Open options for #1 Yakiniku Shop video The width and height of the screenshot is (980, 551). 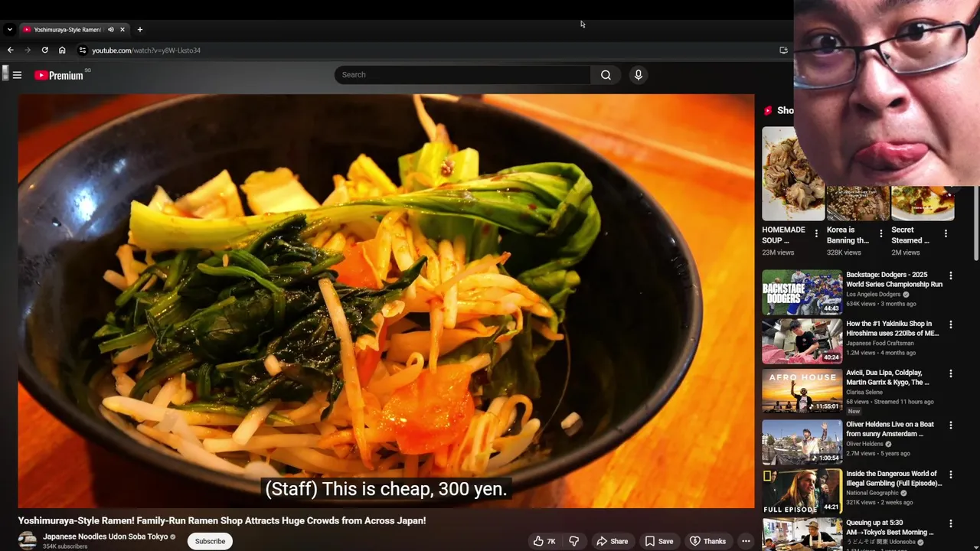pyautogui.click(x=951, y=324)
